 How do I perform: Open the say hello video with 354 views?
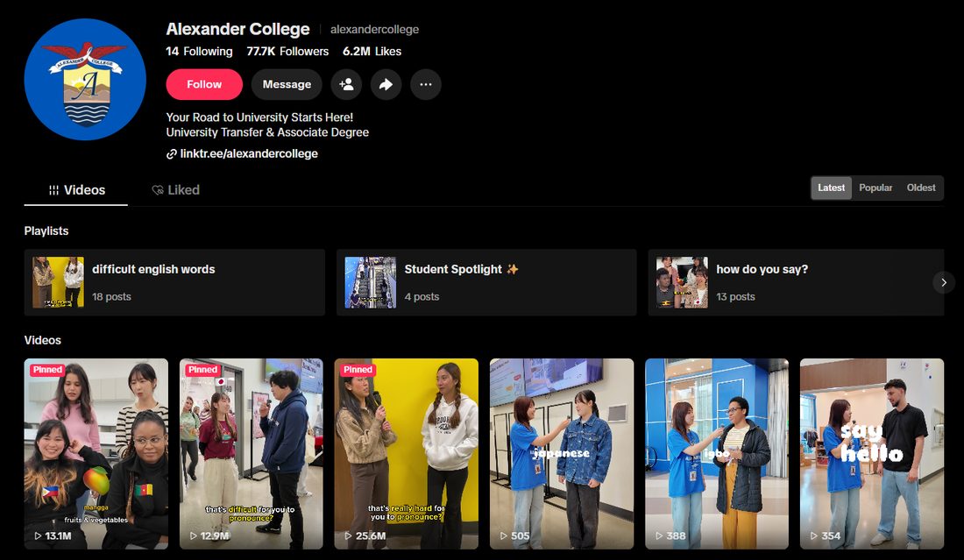(872, 454)
